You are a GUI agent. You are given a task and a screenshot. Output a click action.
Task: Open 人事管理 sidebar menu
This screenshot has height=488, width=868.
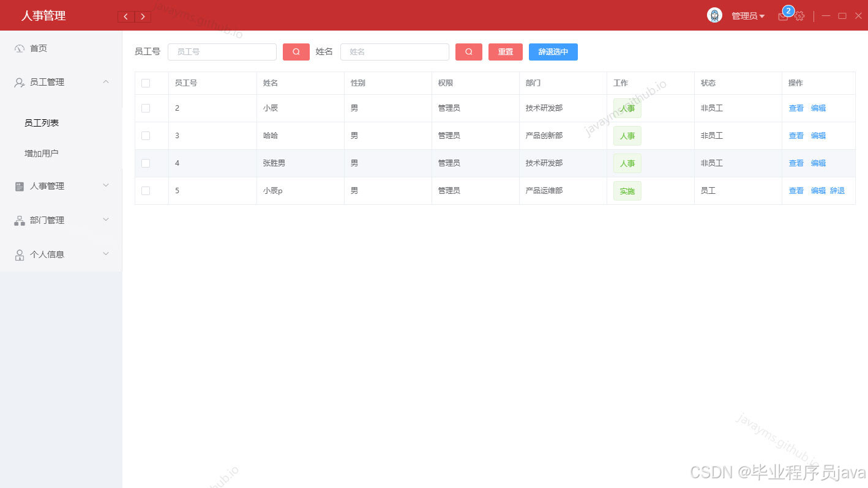[61, 186]
